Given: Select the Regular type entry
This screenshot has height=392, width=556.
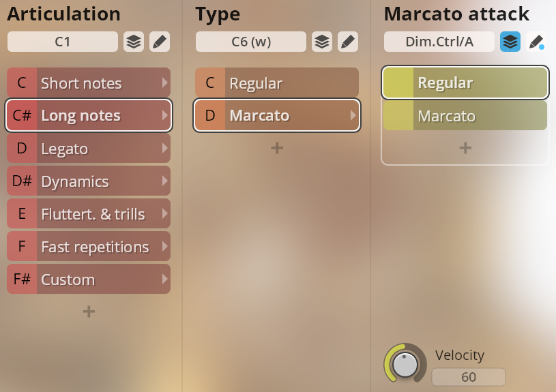Looking at the screenshot, I should pos(277,83).
